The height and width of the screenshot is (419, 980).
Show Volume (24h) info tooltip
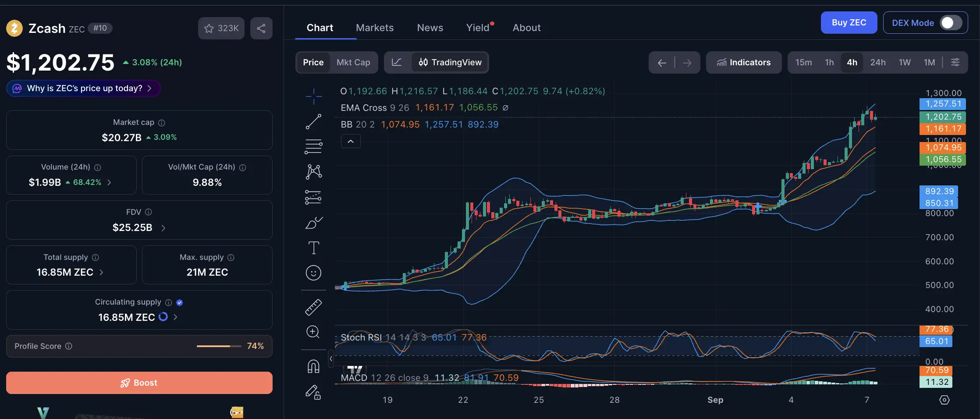pos(98,167)
